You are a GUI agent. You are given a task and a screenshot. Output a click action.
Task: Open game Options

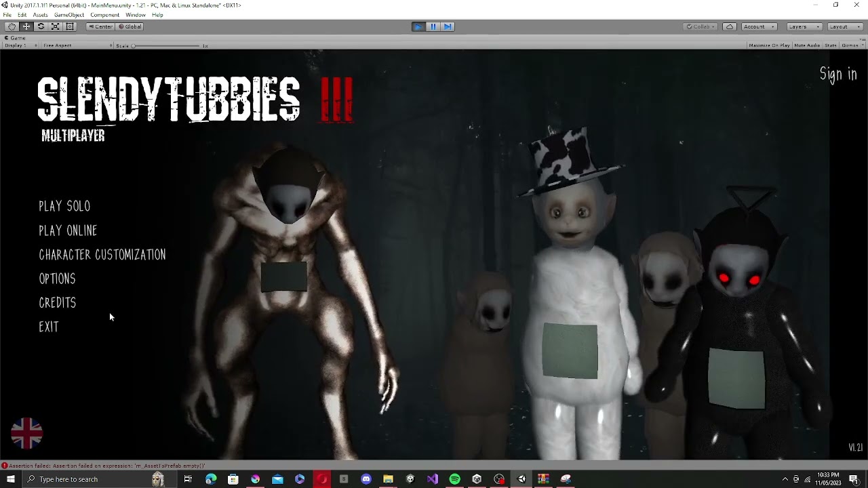pyautogui.click(x=57, y=279)
